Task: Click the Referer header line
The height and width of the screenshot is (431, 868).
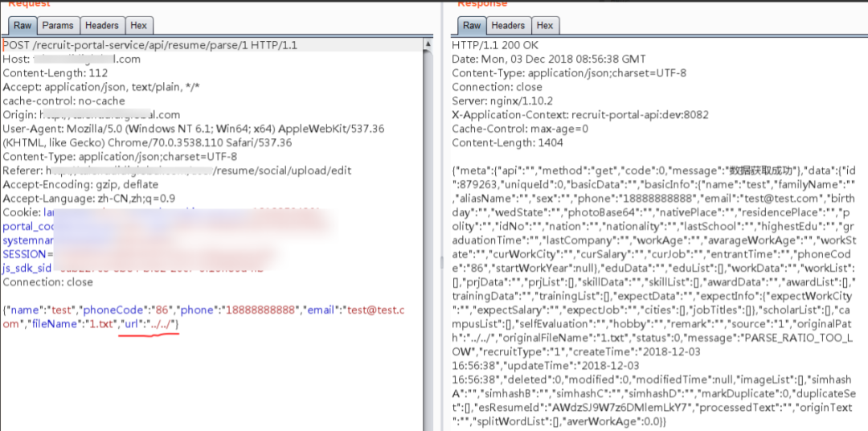Action: click(177, 170)
